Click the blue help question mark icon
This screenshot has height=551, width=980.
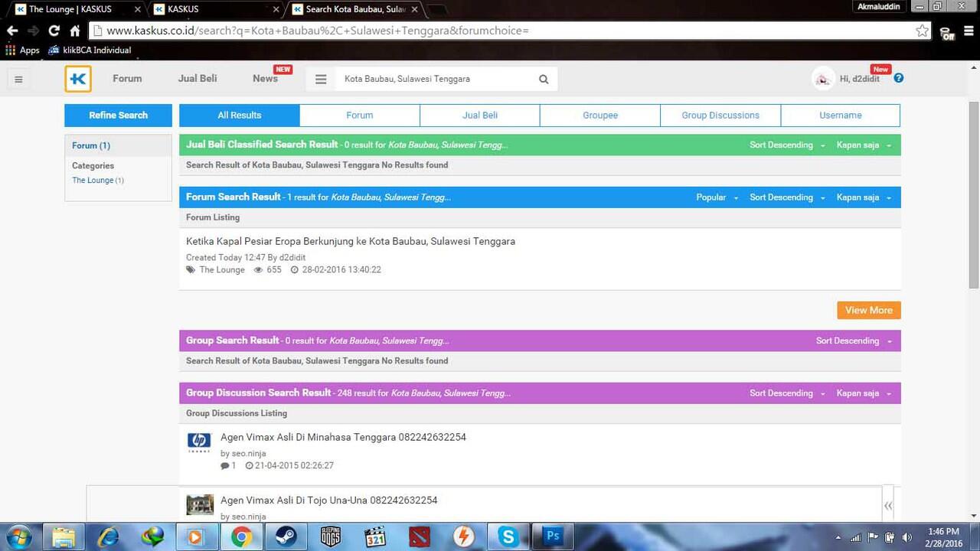click(x=899, y=78)
